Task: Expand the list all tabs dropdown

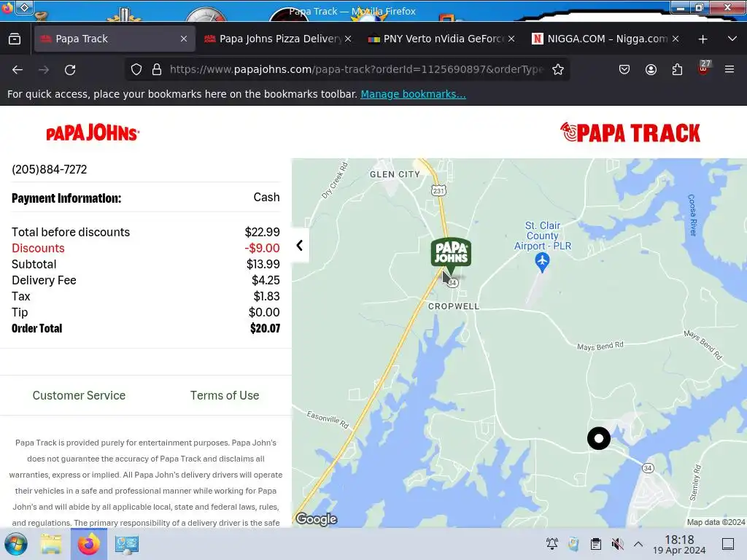Action: [x=732, y=39]
